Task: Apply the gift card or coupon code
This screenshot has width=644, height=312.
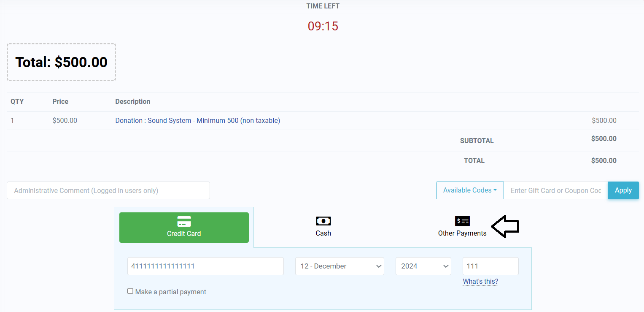Action: (623, 190)
